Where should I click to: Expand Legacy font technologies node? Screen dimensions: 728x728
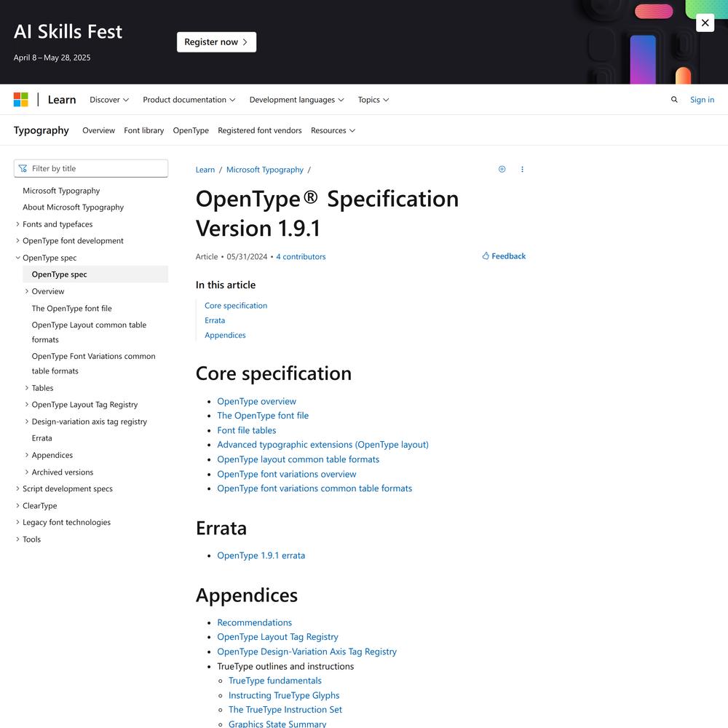(x=17, y=522)
